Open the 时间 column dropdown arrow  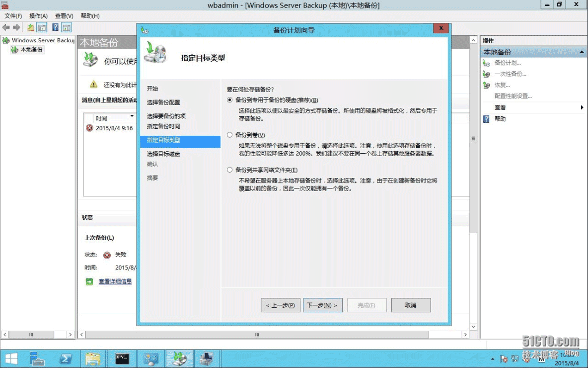pyautogui.click(x=132, y=116)
